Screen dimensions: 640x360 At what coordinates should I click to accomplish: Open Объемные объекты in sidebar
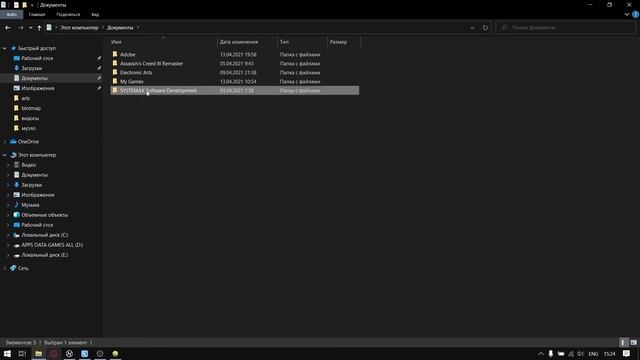(44, 215)
